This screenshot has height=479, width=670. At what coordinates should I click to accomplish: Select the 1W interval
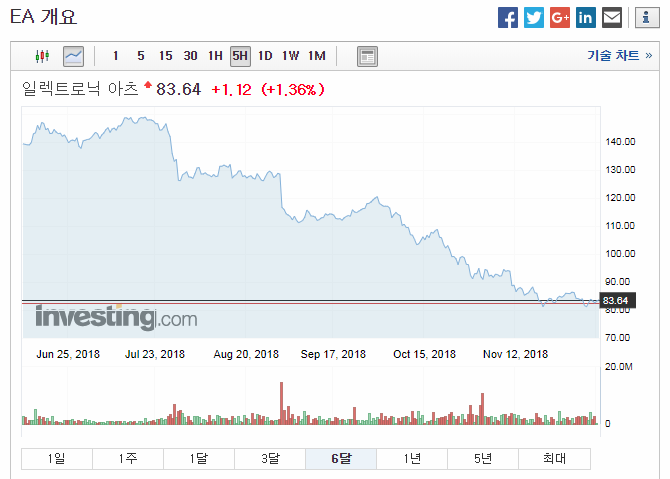(291, 56)
